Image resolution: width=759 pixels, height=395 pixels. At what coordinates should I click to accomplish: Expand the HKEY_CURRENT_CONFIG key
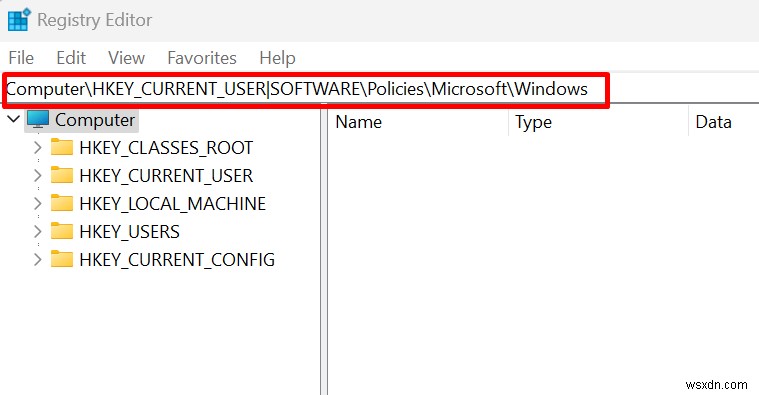[38, 259]
